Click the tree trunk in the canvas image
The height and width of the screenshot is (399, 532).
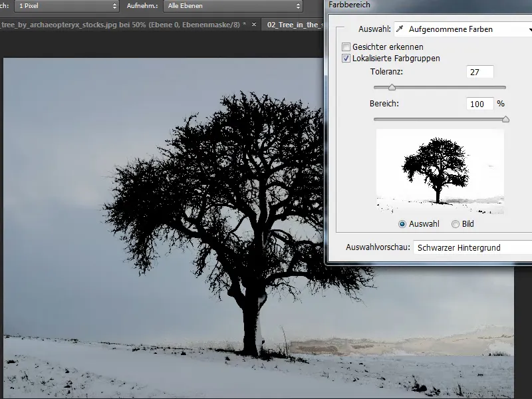tap(252, 323)
